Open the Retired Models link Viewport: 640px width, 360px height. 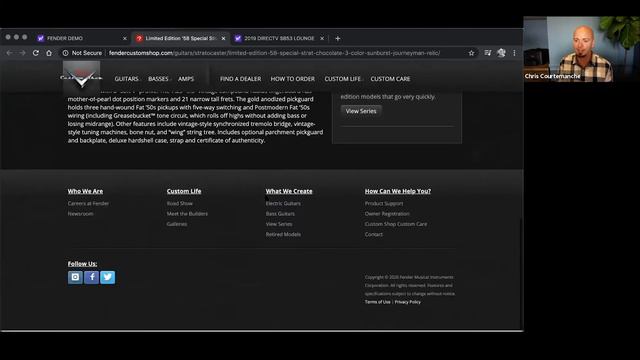(283, 234)
